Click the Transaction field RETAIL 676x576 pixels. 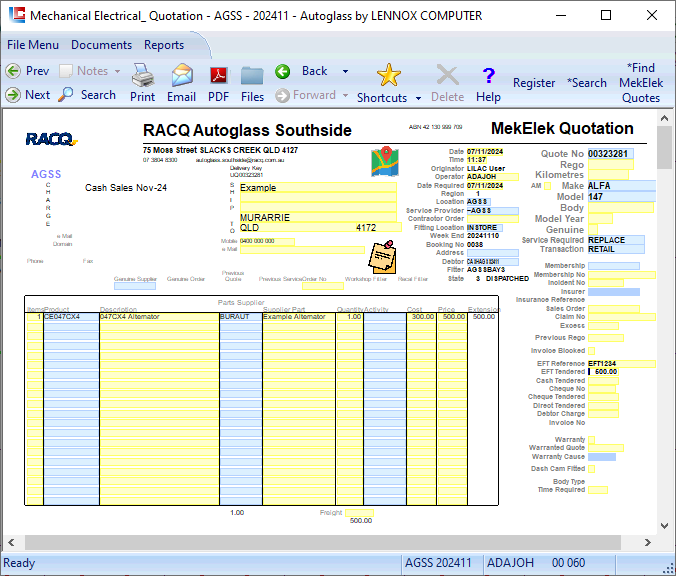pyautogui.click(x=616, y=249)
